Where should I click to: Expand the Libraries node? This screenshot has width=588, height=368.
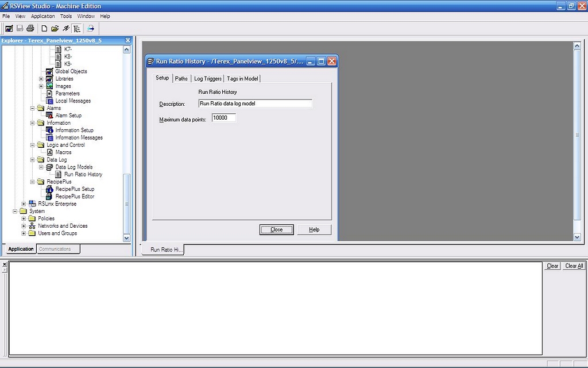41,79
